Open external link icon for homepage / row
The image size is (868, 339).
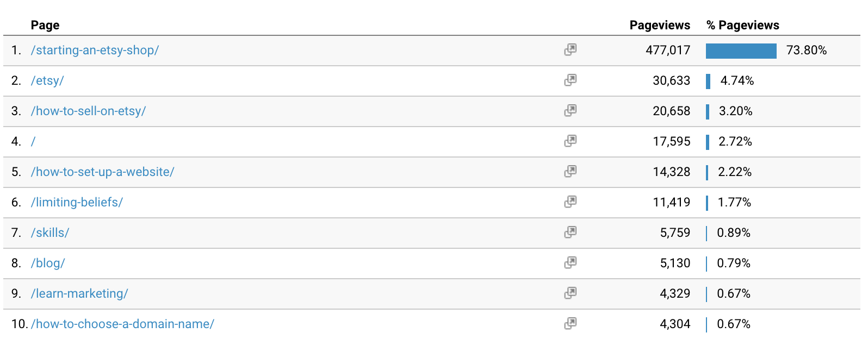coord(570,141)
